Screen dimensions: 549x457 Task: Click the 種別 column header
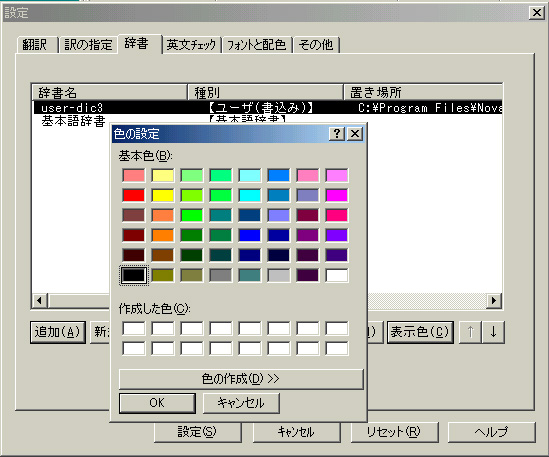click(265, 92)
